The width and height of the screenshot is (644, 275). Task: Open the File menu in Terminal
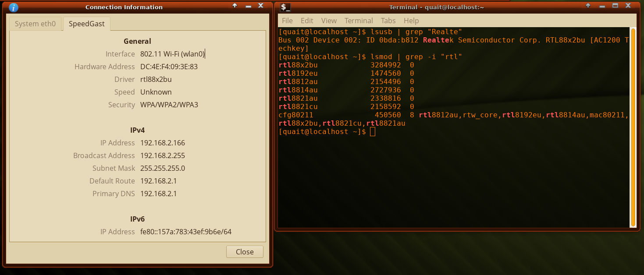point(287,21)
